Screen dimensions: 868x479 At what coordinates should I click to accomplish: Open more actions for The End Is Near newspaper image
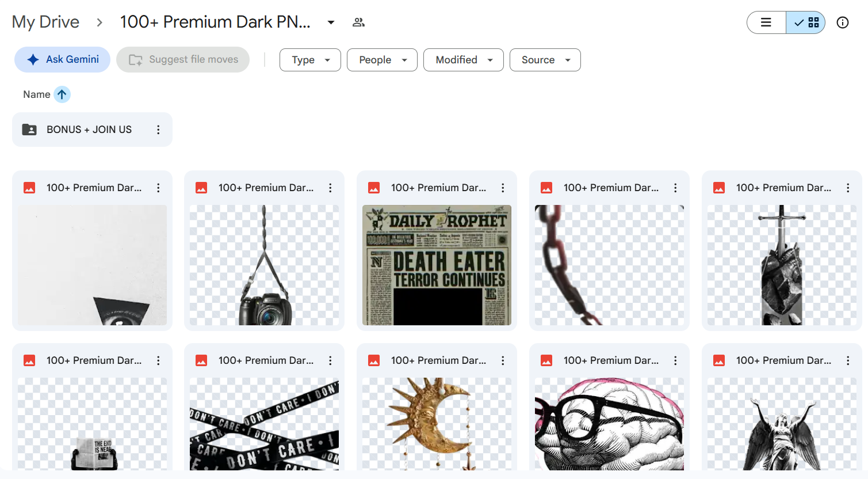(x=158, y=360)
